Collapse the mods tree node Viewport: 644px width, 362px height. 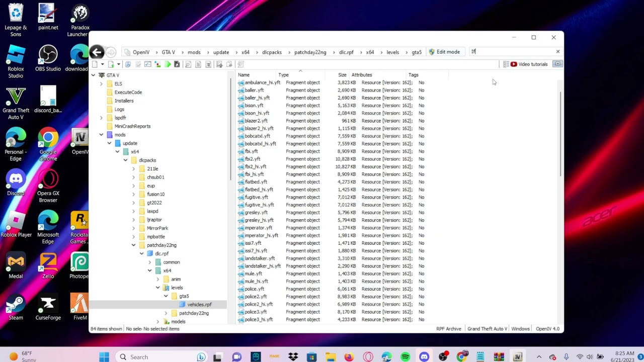pyautogui.click(x=101, y=135)
